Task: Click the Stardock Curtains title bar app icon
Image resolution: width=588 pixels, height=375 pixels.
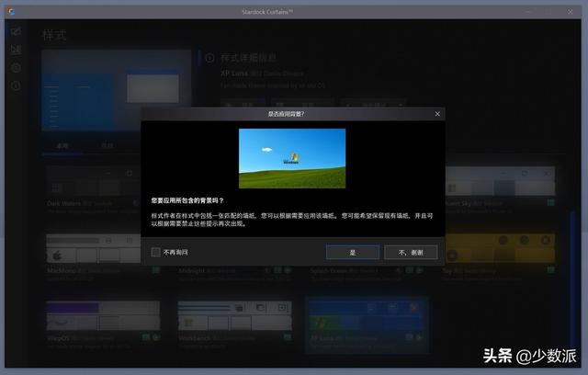Action: tap(12, 12)
